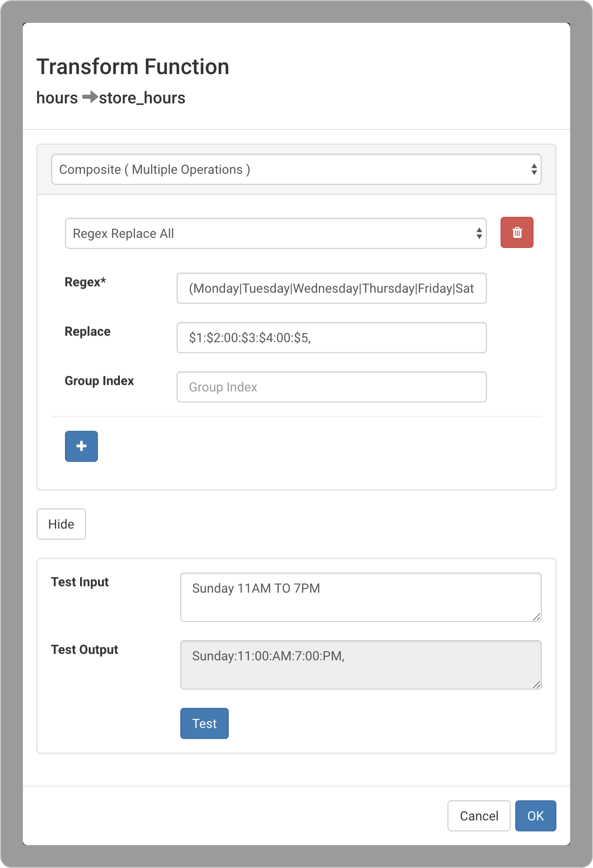593x868 pixels.
Task: Run the transform with the Test button
Action: [x=205, y=723]
